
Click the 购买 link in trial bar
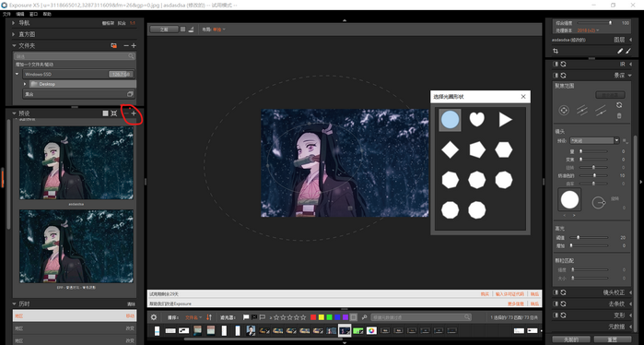point(485,294)
